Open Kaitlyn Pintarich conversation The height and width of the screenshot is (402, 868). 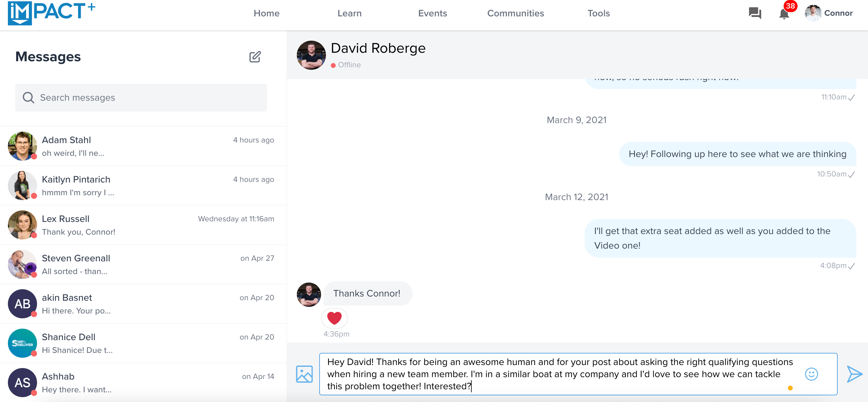143,186
